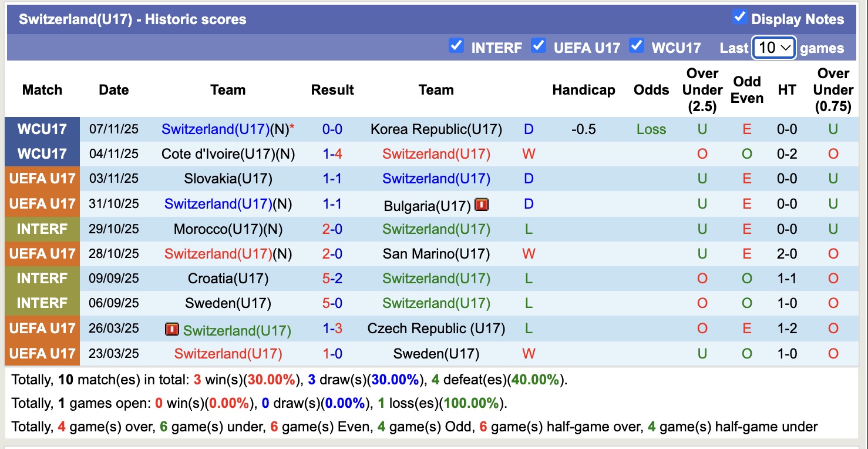This screenshot has height=449, width=868.
Task: Open the 5-2 Croatia match score
Action: point(332,279)
